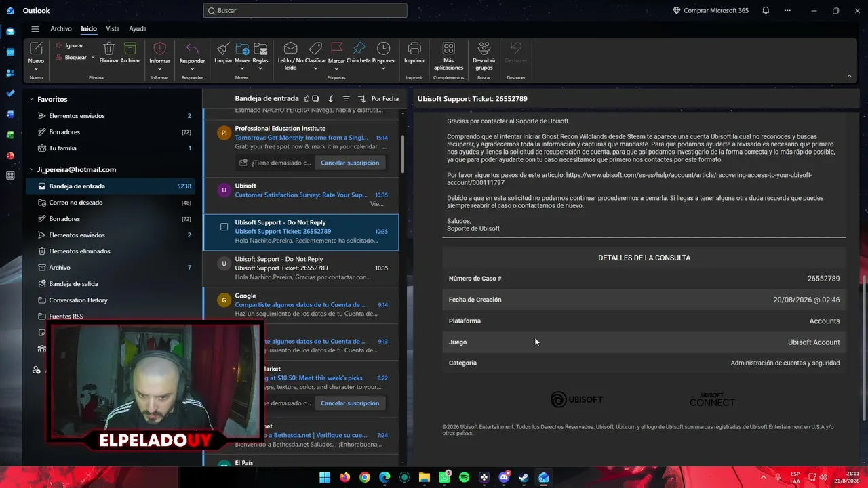Open Ubisoft Customer Satisfaction Survey email
Screen dimensions: 868x488
[301, 195]
